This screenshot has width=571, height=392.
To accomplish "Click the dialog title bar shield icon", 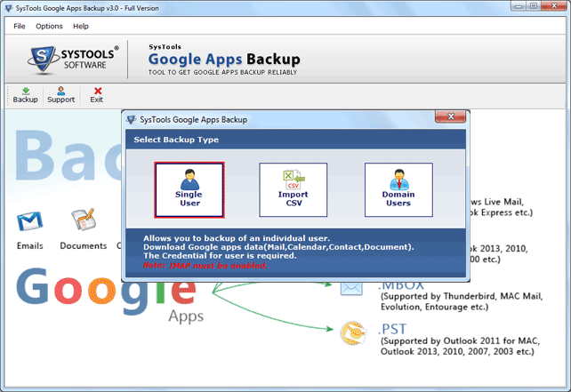I will click(132, 119).
